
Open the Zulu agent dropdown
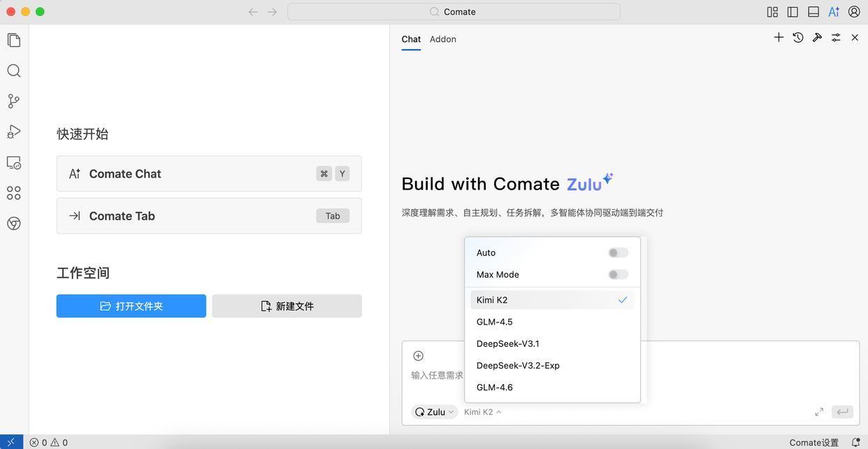[435, 412]
